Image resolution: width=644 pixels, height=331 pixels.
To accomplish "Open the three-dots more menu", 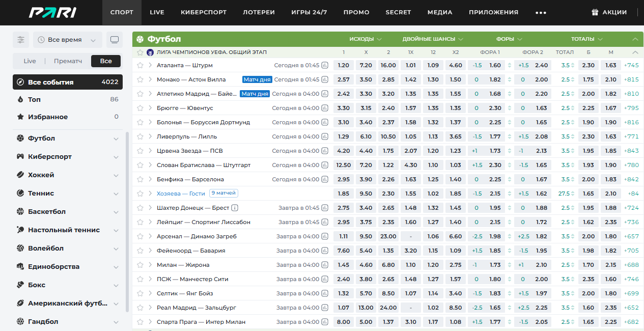I will point(541,13).
